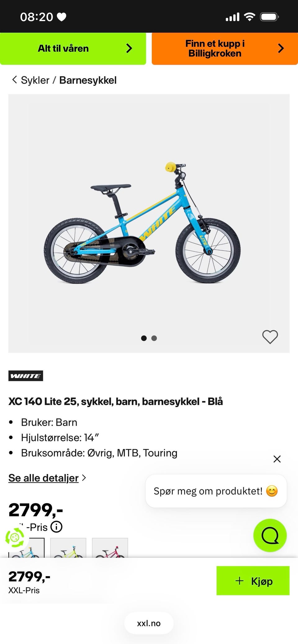This screenshot has height=644, width=298.
Task: Go back using the breadcrumb arrow
Action: [14, 80]
